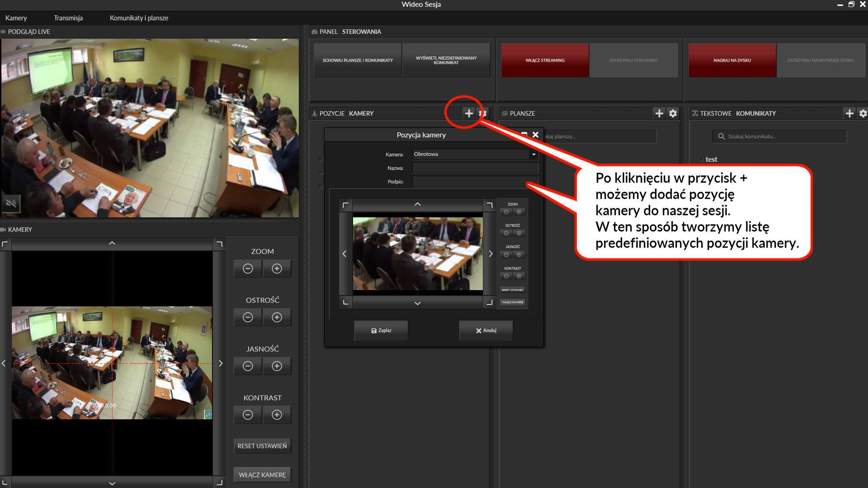Click Zapisz in Pozycja kamery dialog
868x488 pixels.
coord(381,331)
